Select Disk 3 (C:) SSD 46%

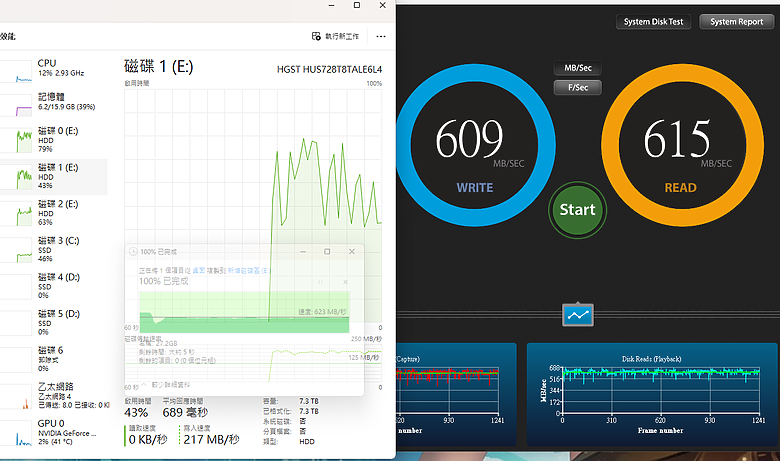tap(54, 250)
